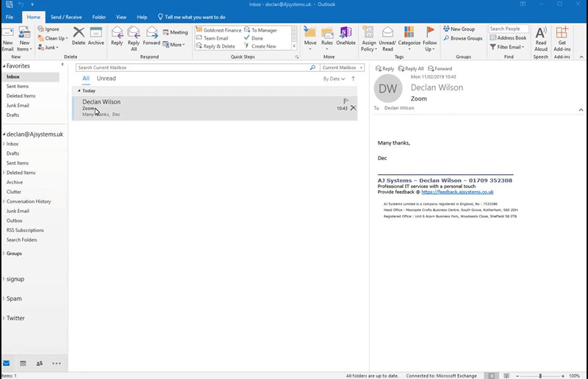Open the Current Mailbox scope dropdown
The height and width of the screenshot is (379, 588).
[x=340, y=68]
